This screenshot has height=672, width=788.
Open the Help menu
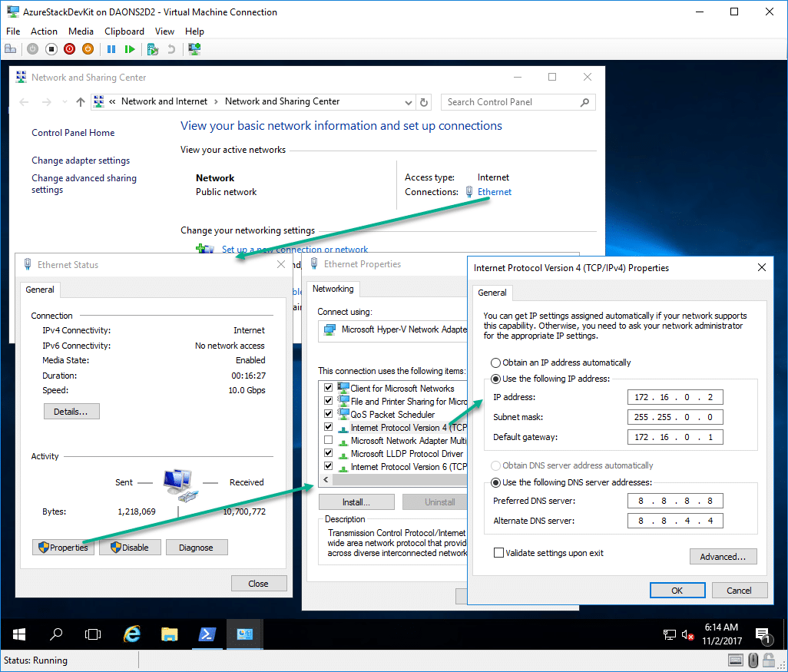(x=194, y=31)
